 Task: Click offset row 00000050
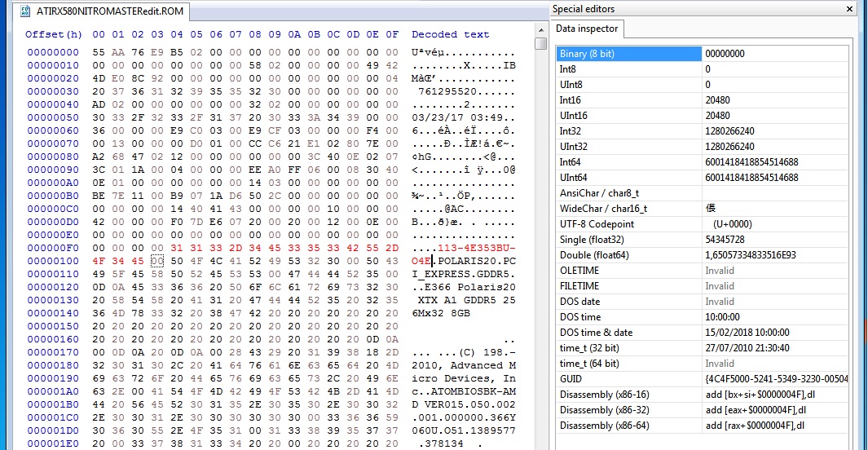point(53,117)
